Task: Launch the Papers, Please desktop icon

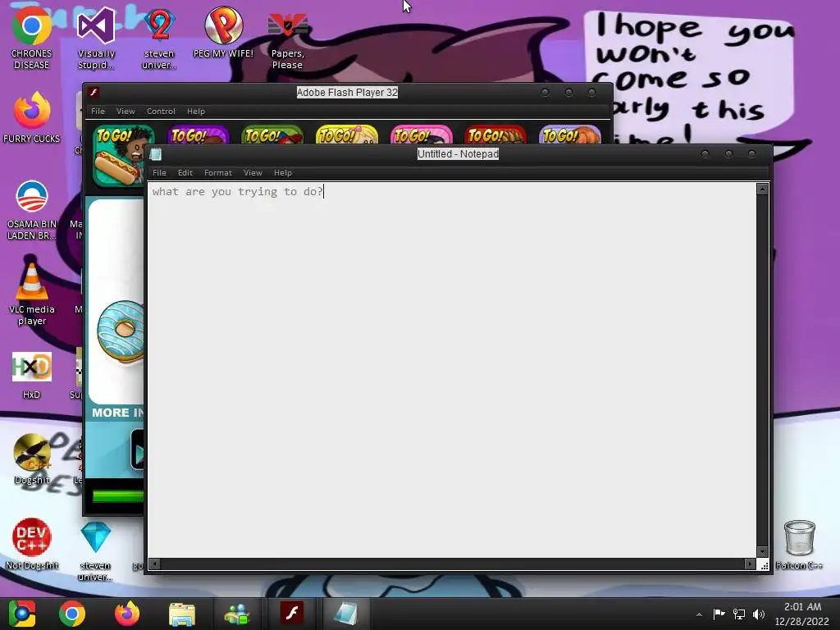Action: point(287,40)
